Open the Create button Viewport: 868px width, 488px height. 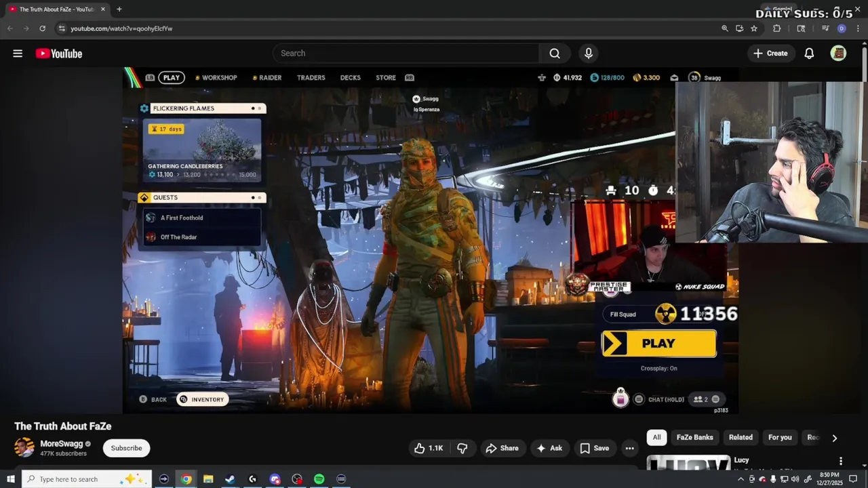[771, 54]
